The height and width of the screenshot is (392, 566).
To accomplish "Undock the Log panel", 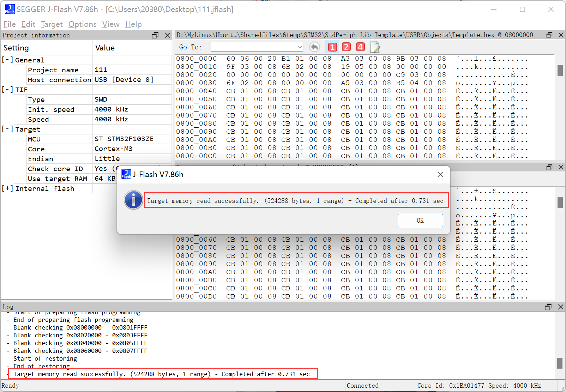I will click(x=548, y=307).
